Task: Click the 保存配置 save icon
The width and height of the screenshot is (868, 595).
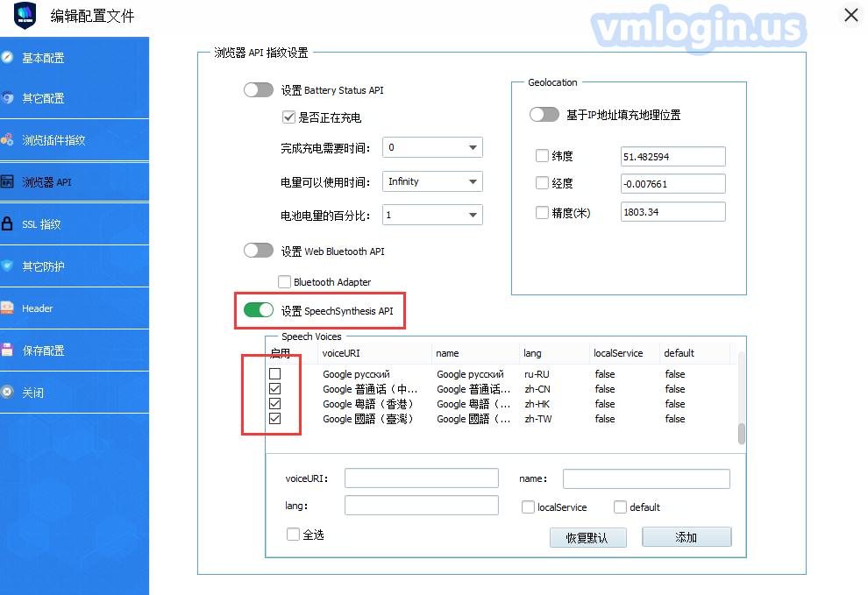Action: pos(8,351)
